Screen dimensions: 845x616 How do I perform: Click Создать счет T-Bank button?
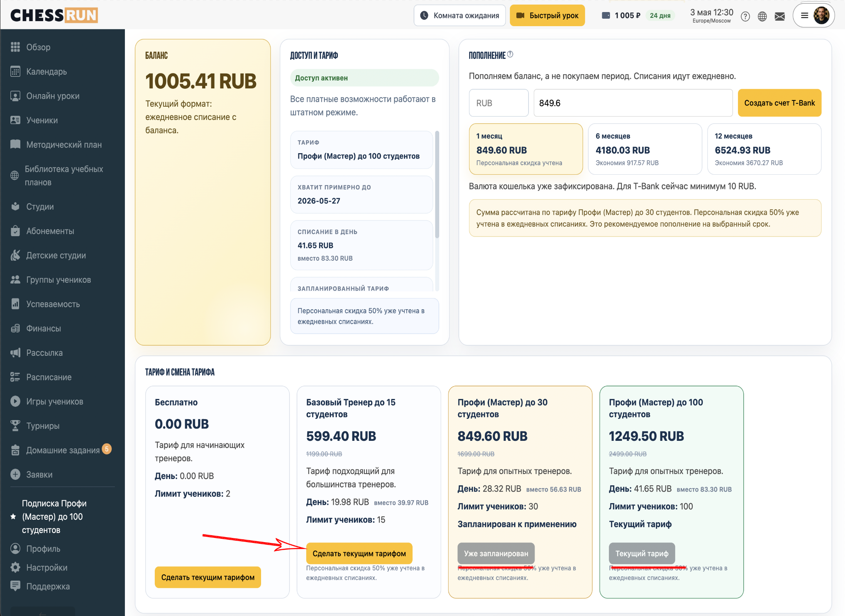[x=779, y=103]
